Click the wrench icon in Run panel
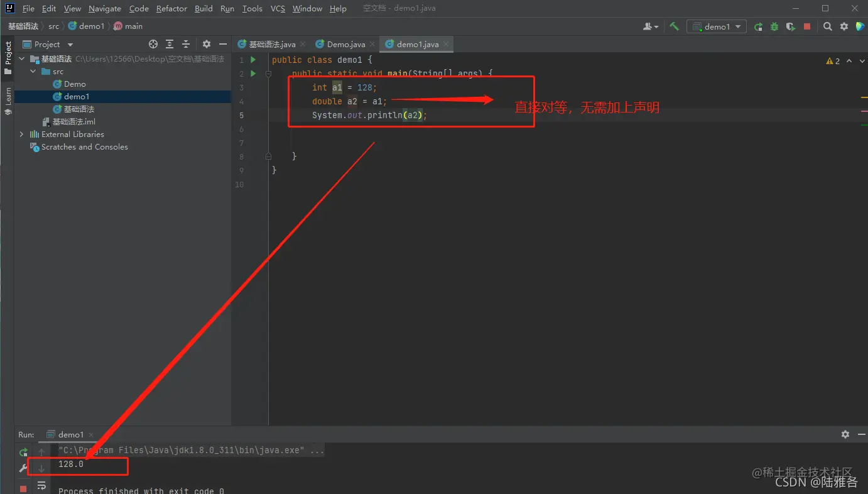This screenshot has width=868, height=494. click(23, 468)
